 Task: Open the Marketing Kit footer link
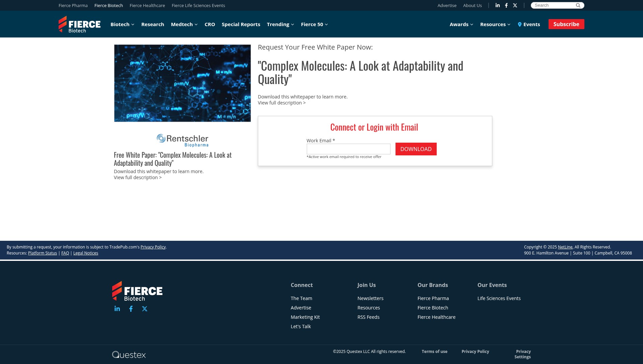click(305, 317)
